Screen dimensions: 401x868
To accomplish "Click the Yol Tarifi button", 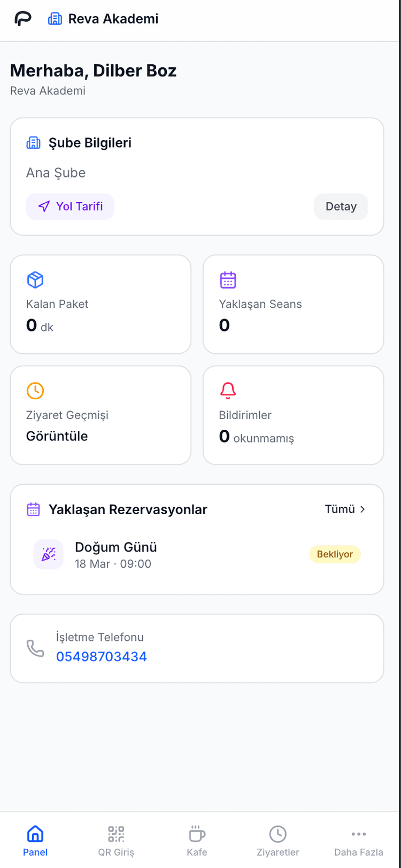I will (70, 206).
